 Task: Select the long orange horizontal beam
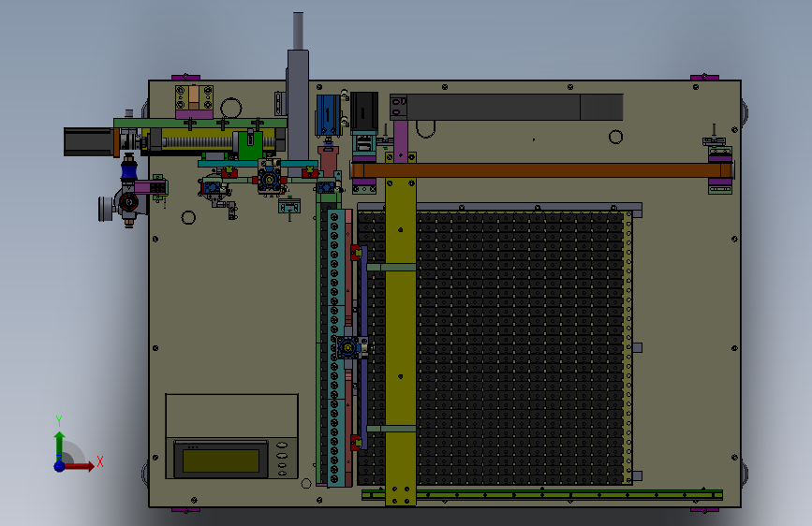[x=541, y=170]
